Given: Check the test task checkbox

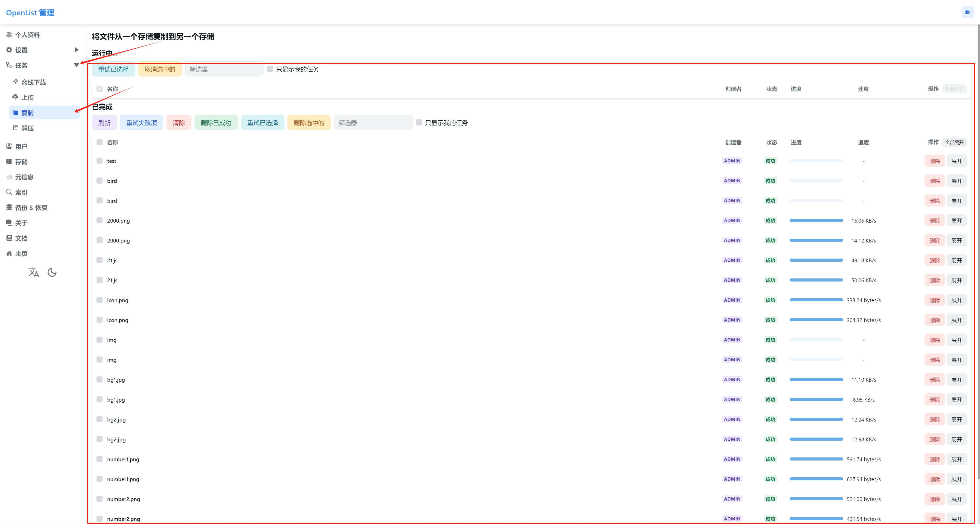Looking at the screenshot, I should [99, 161].
